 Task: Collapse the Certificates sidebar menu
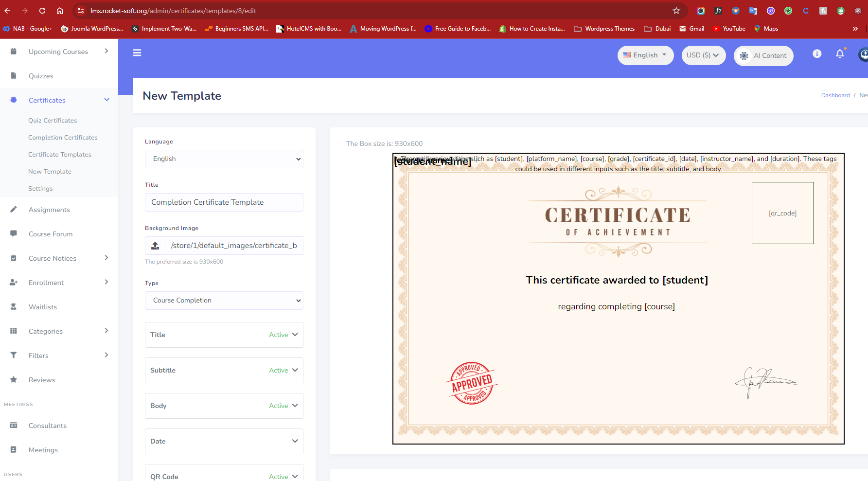click(107, 100)
